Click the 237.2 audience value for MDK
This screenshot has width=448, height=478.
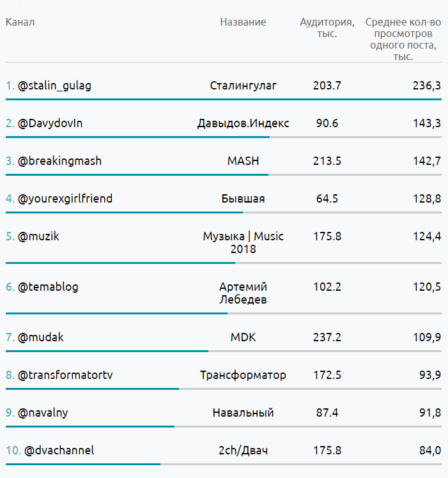pyautogui.click(x=327, y=337)
